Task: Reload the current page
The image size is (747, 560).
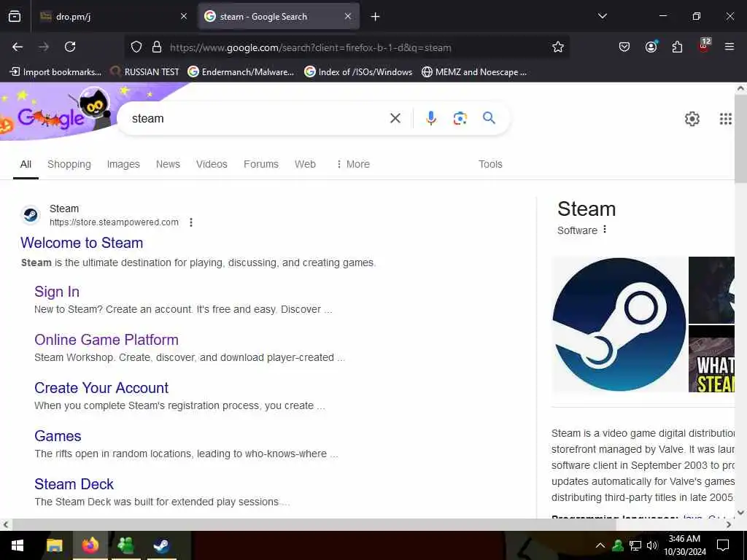Action: click(70, 47)
